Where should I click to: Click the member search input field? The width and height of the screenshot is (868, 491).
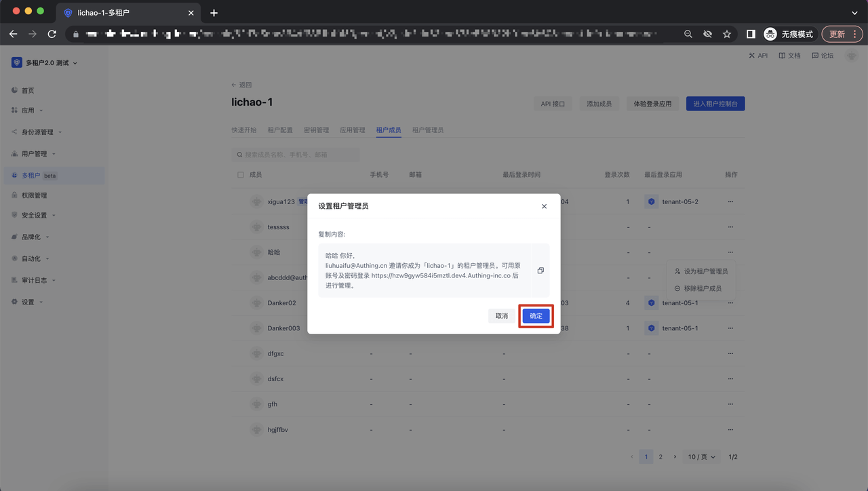pyautogui.click(x=298, y=155)
